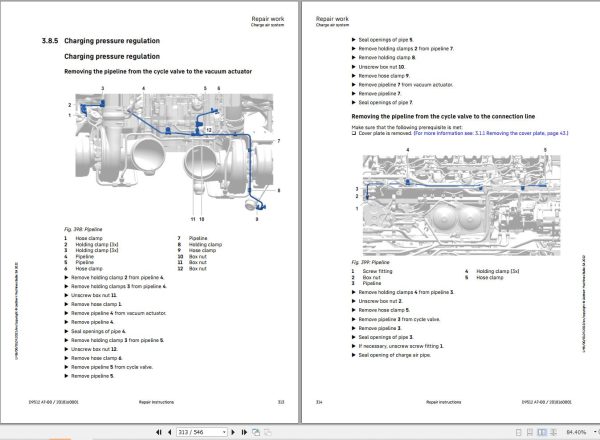Go to the previous page

point(170,432)
